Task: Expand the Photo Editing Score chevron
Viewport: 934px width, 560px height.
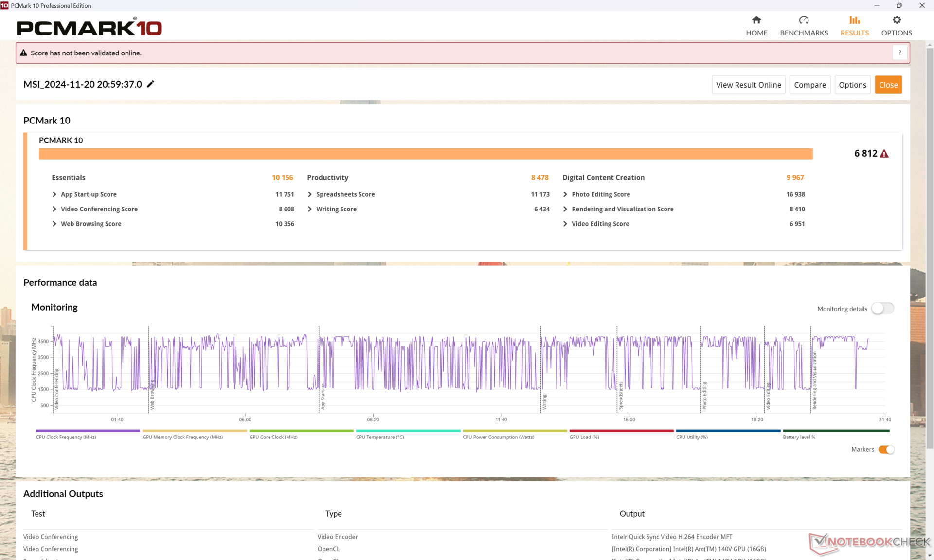Action: pyautogui.click(x=565, y=194)
